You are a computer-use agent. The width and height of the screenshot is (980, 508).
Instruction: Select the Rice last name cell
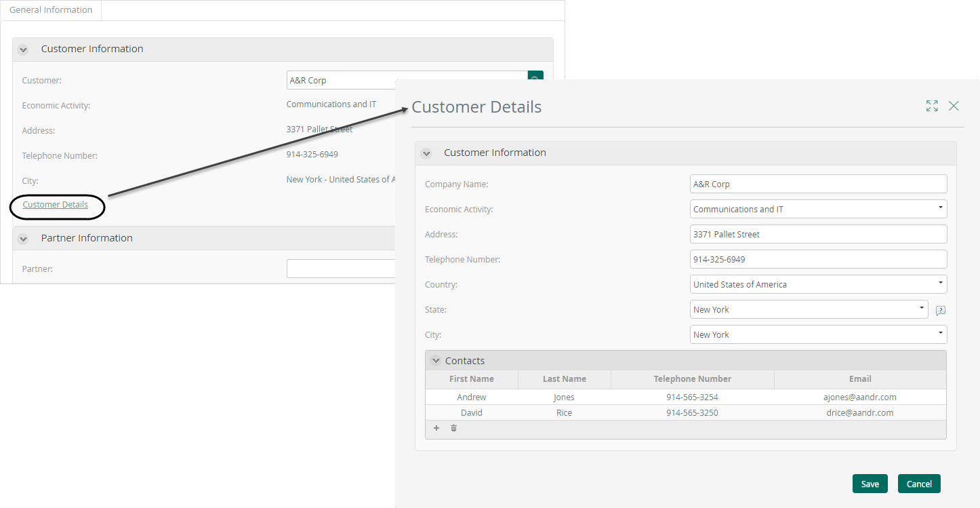pyautogui.click(x=565, y=412)
